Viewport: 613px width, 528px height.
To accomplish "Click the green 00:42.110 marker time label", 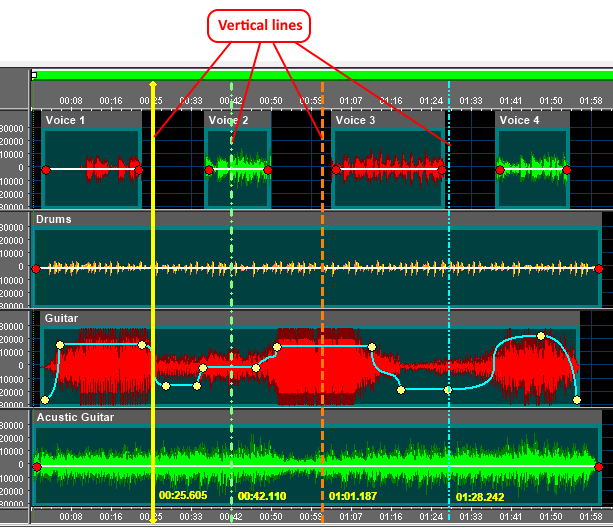I will click(262, 495).
